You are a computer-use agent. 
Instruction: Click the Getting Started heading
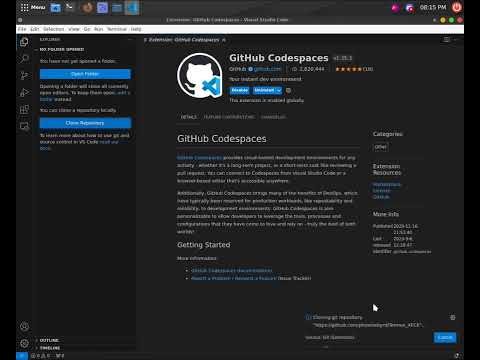point(204,245)
